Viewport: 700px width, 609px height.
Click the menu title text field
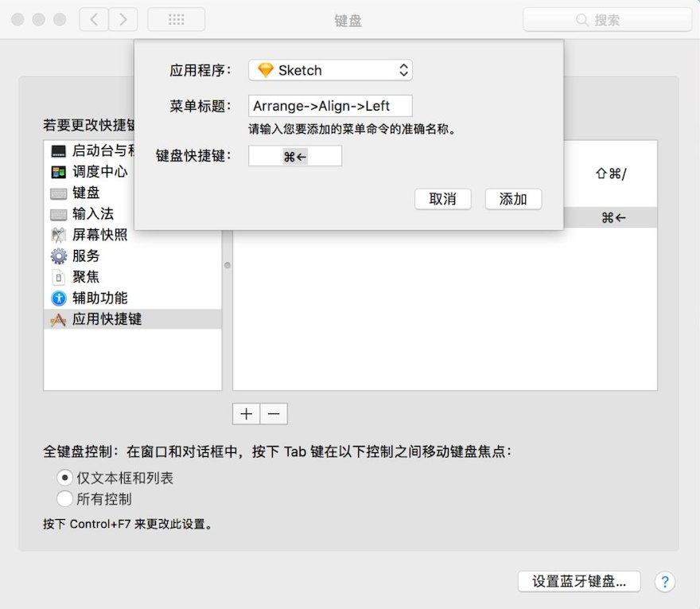pos(330,106)
